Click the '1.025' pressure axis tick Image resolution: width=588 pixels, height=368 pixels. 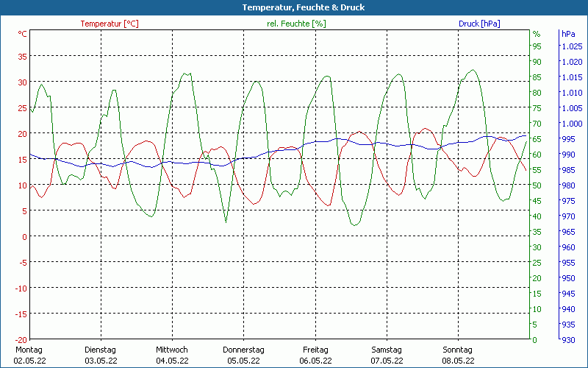(572, 46)
